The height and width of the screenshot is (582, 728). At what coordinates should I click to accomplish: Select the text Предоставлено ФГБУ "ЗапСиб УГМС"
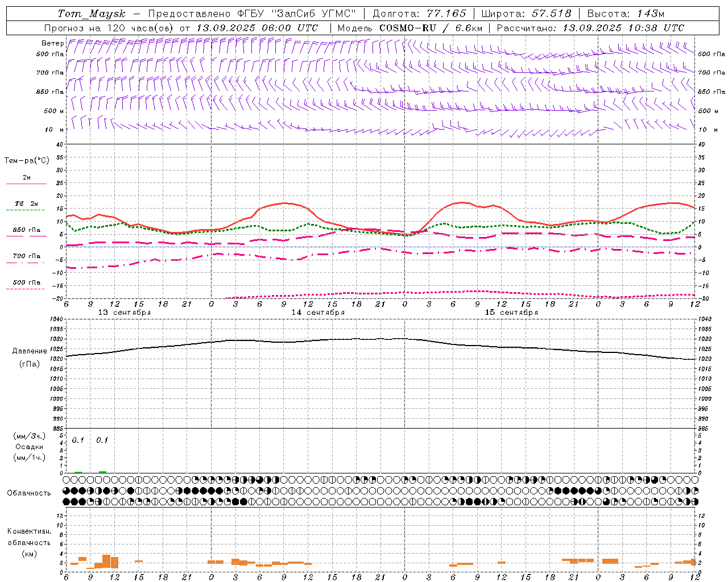[x=251, y=14]
